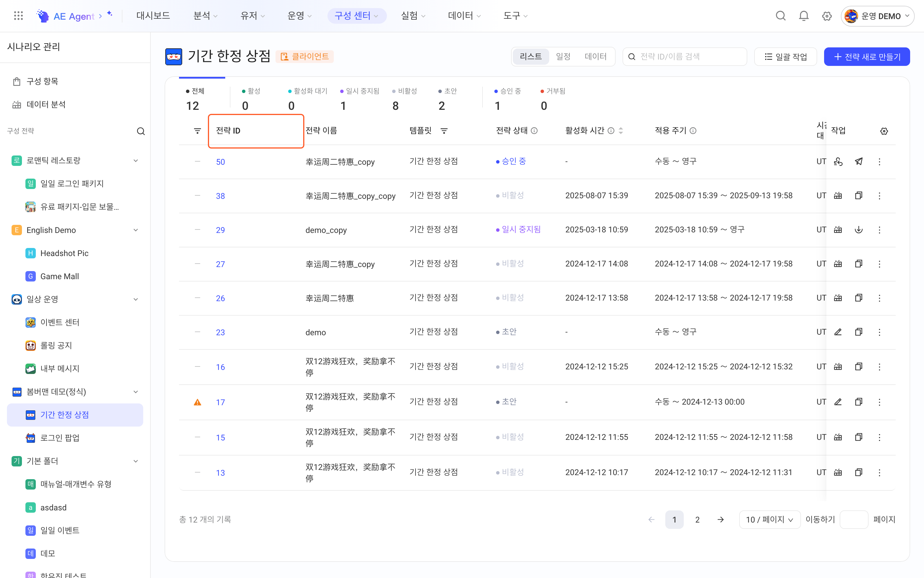
Task: Copy strategy 38 with duplicate icon
Action: 859,195
